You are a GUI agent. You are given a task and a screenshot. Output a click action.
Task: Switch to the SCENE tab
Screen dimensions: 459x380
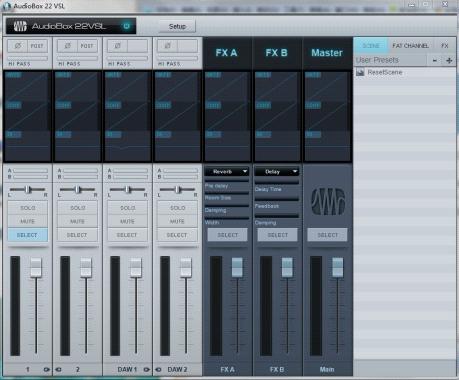click(x=371, y=46)
